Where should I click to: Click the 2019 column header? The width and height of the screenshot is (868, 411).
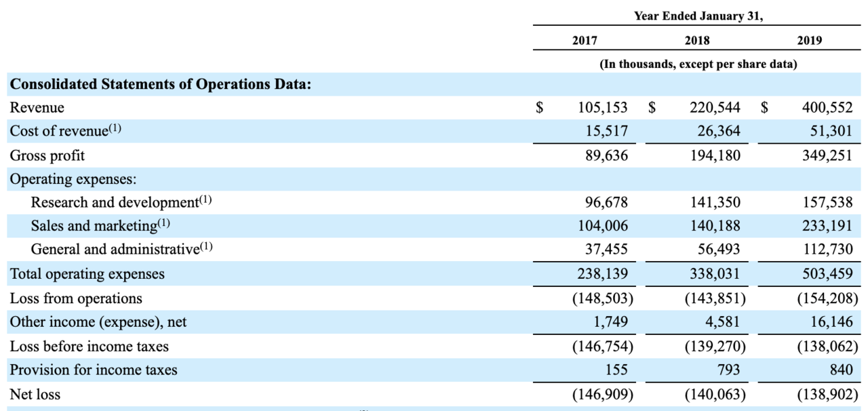pyautogui.click(x=809, y=41)
